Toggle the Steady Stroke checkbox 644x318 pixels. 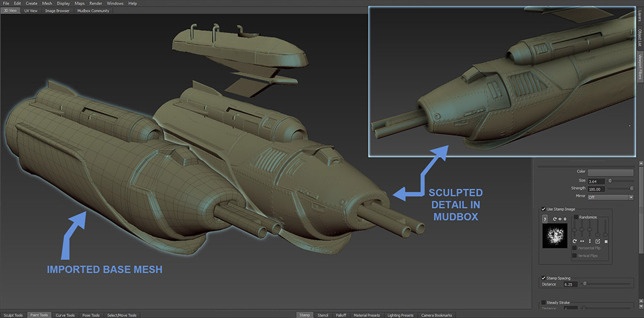tap(544, 302)
